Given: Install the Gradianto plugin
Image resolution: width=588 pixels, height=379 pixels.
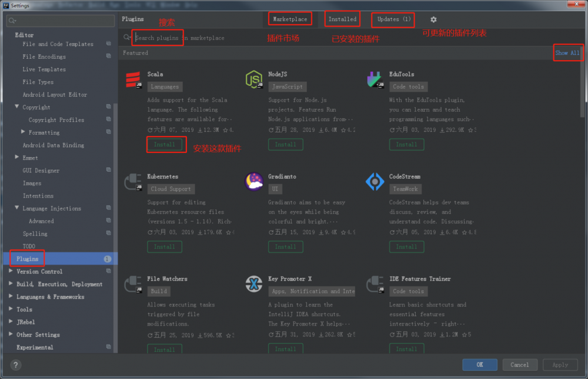Looking at the screenshot, I should [286, 247].
